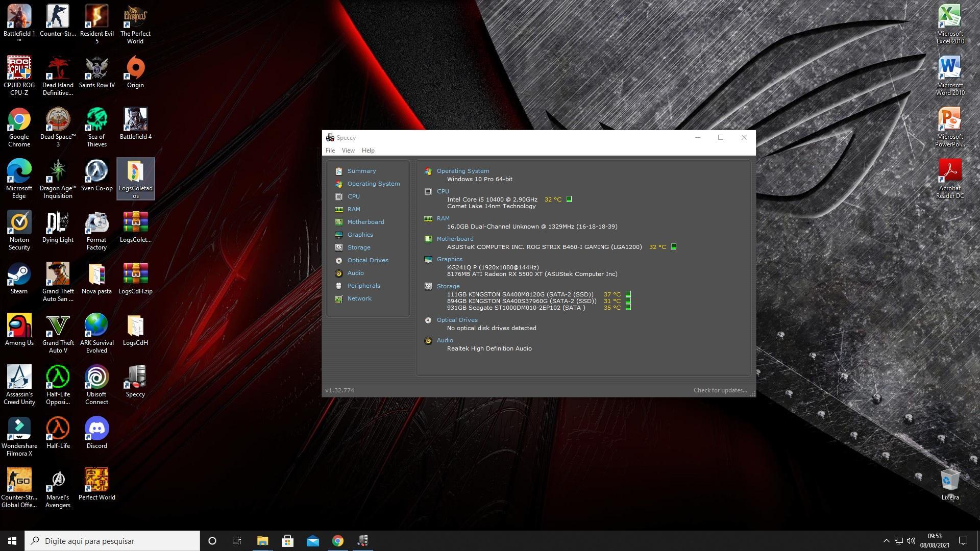The image size is (980, 551).
Task: Click the RAM heading link in summary
Action: point(443,218)
